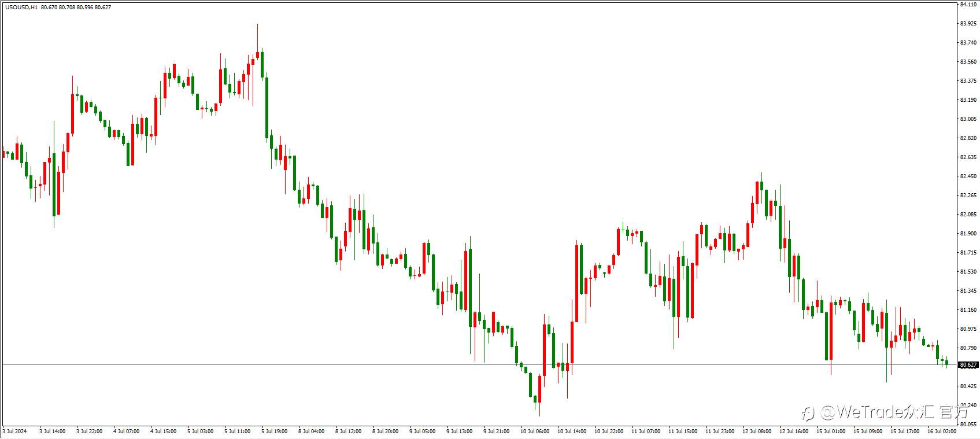Click the 16 Jul 02:00 time label
Image resolution: width=980 pixels, height=439 pixels.
coord(942,431)
